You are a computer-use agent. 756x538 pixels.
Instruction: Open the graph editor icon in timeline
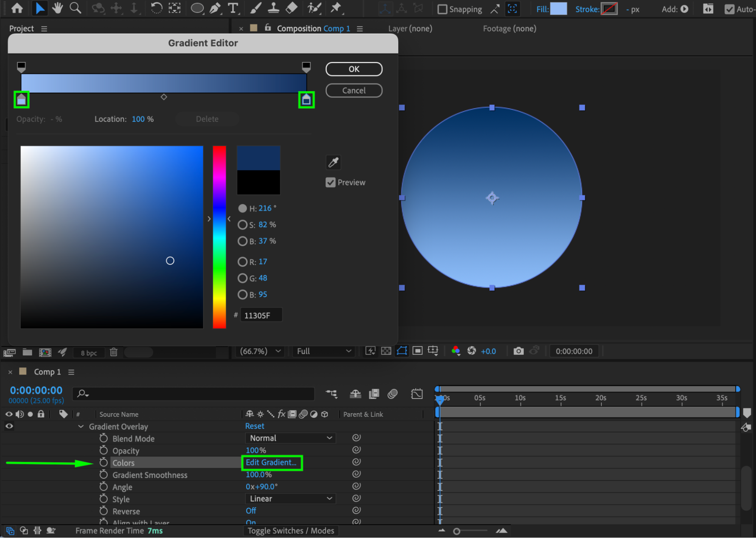click(417, 394)
